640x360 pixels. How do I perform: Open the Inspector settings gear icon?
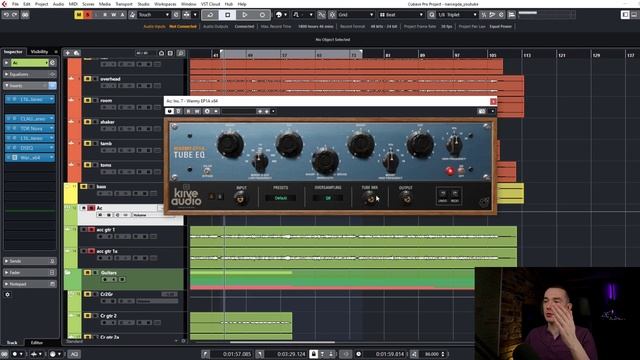coord(7,294)
